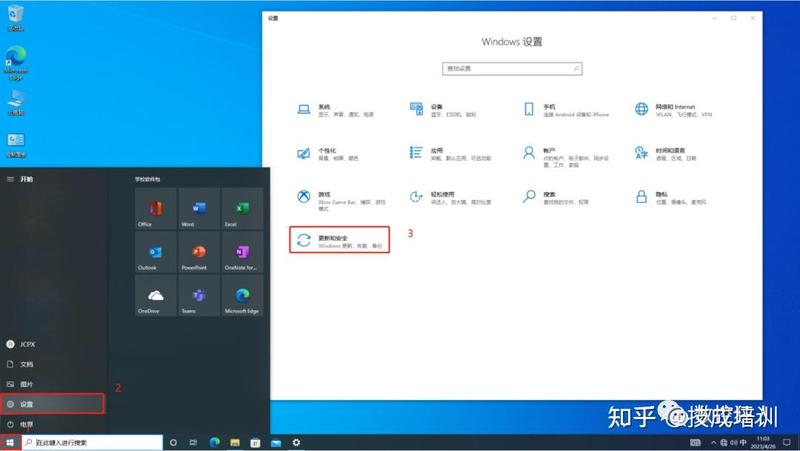The width and height of the screenshot is (800, 451).
Task: Open 时间和语言 (Time & Language) settings
Action: (665, 154)
